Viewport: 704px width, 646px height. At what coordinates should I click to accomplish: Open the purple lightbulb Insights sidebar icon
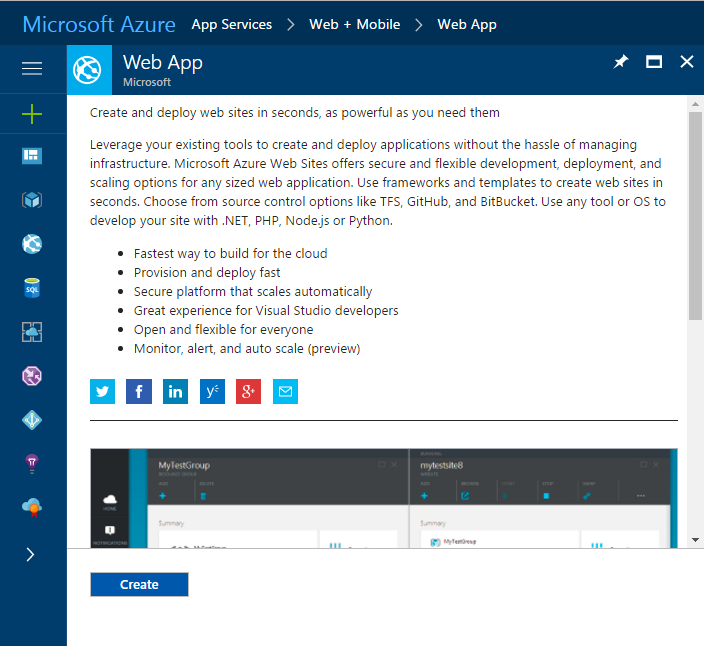[32, 464]
